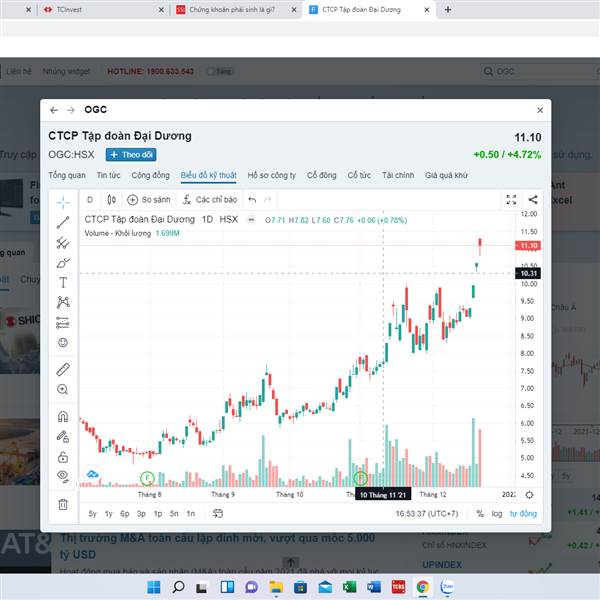Open Các chỉ báo indicators menu
Screen dimensions: 600x600
coord(210,200)
